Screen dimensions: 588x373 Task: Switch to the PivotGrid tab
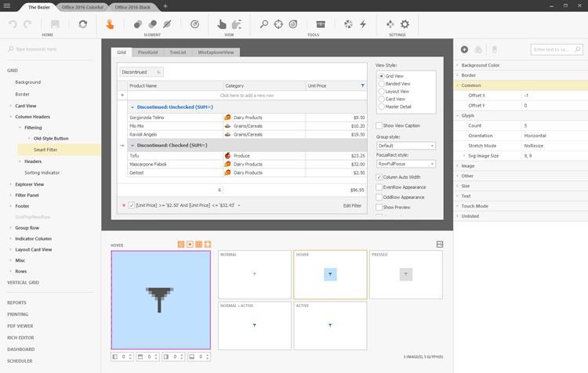tap(146, 53)
